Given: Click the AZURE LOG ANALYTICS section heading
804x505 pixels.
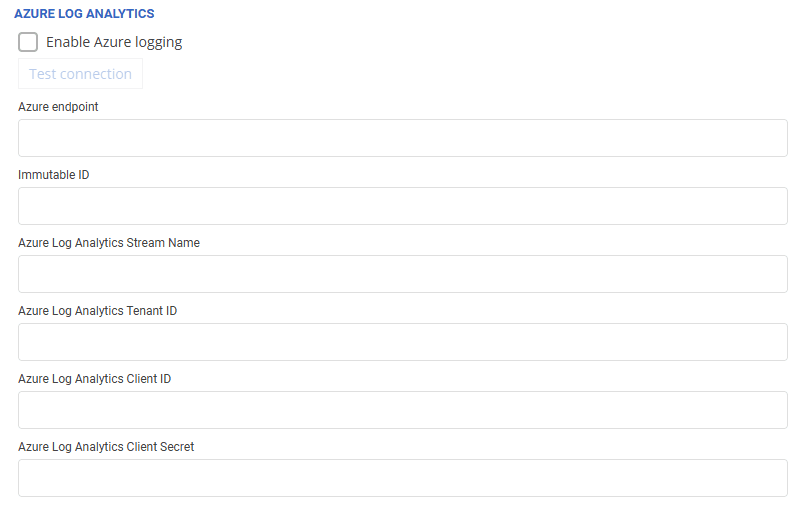Looking at the screenshot, I should (84, 15).
